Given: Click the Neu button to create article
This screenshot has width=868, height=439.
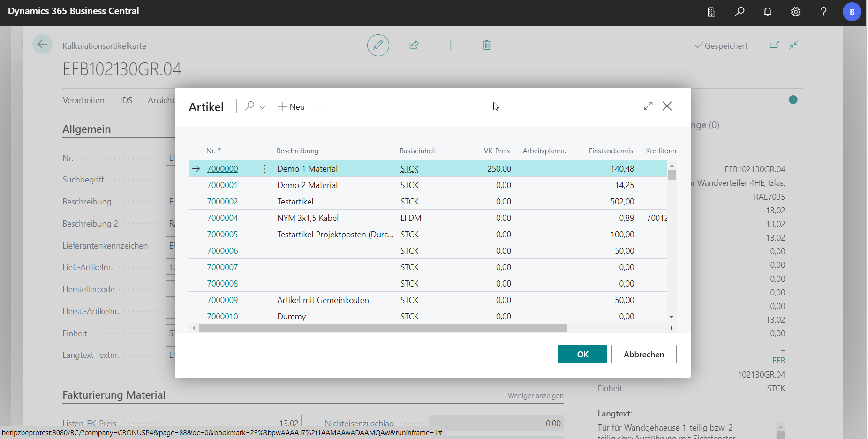Looking at the screenshot, I should tap(291, 106).
